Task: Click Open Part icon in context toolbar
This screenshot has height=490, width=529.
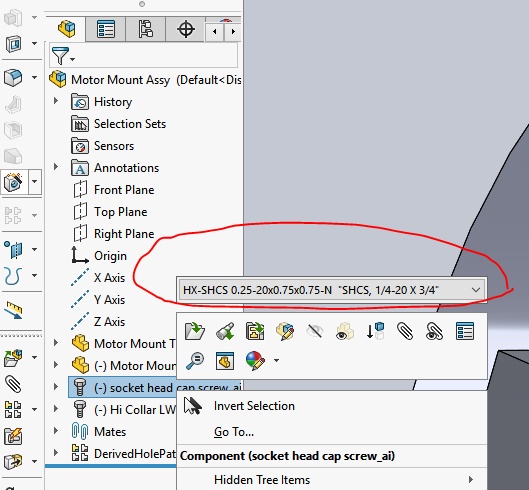Action: tap(195, 331)
